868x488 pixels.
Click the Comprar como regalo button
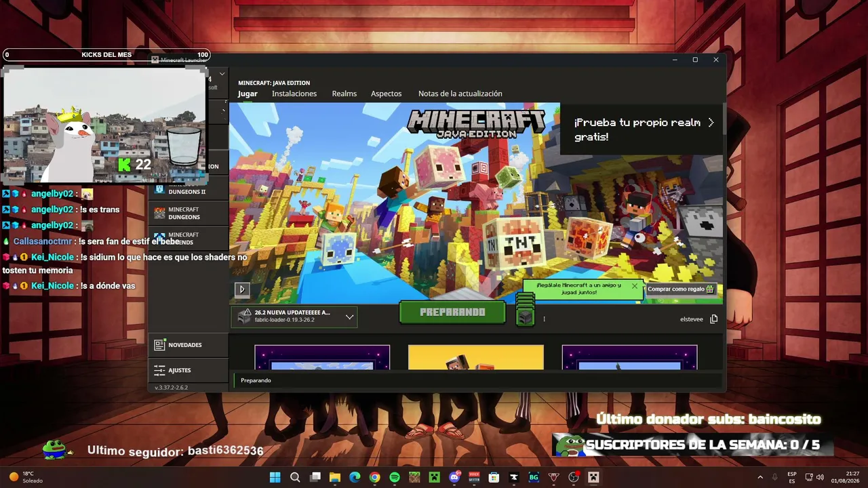[x=681, y=289]
